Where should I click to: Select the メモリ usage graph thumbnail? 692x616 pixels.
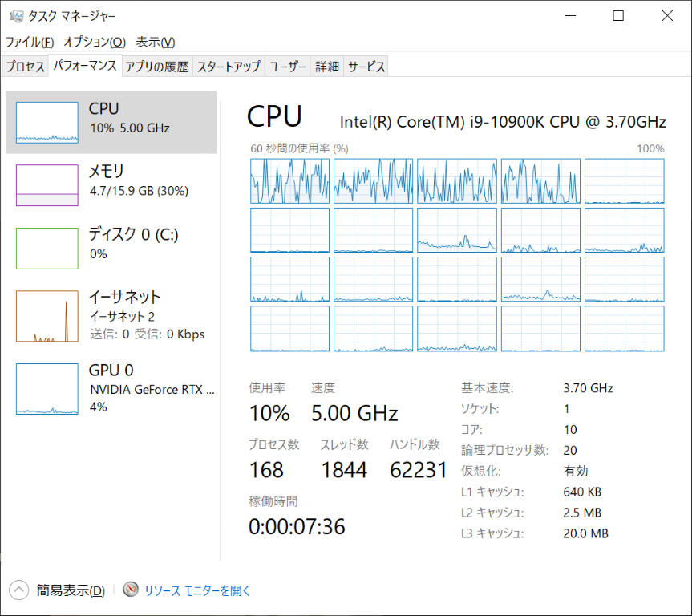[x=47, y=185]
